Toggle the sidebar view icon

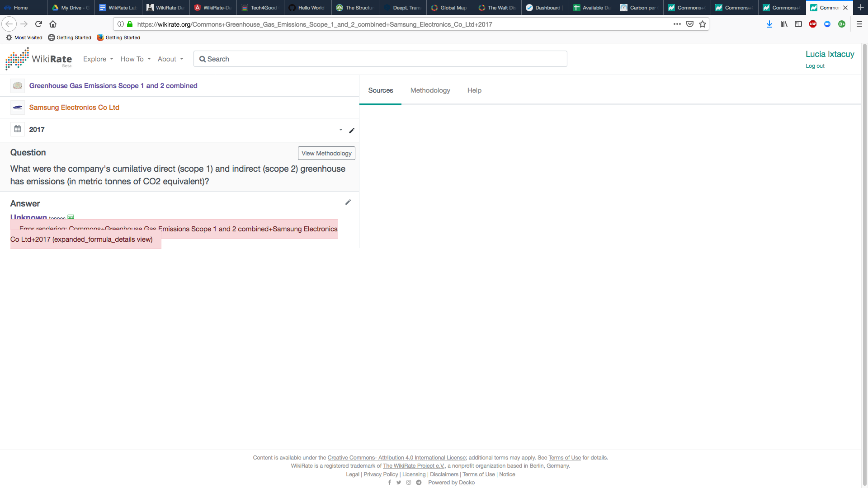click(798, 24)
